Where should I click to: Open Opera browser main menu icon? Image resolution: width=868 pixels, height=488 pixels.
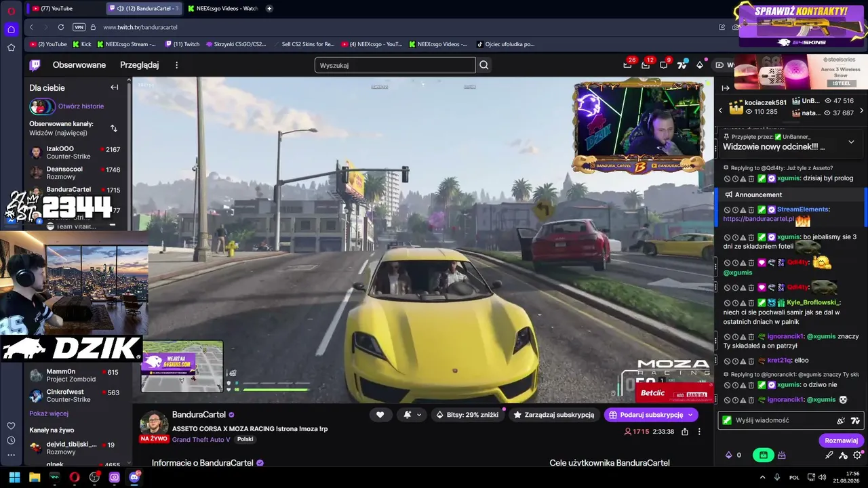(x=11, y=11)
